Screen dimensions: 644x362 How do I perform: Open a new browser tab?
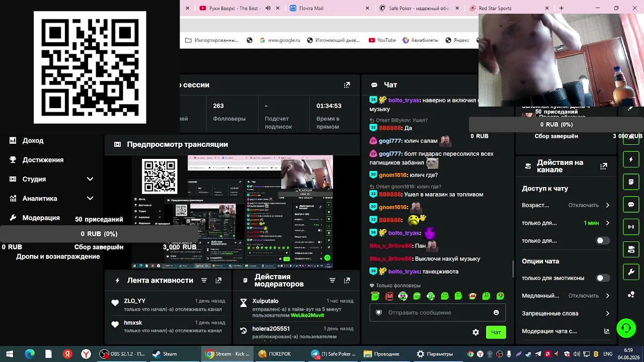[x=561, y=8]
